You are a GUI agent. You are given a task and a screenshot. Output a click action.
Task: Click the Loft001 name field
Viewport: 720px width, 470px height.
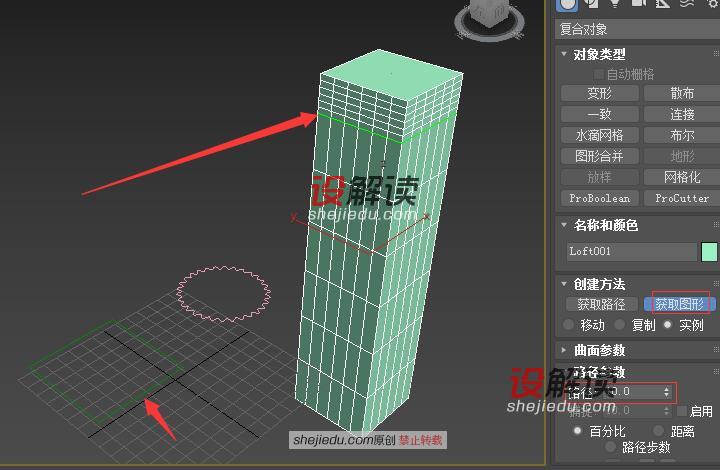(632, 252)
